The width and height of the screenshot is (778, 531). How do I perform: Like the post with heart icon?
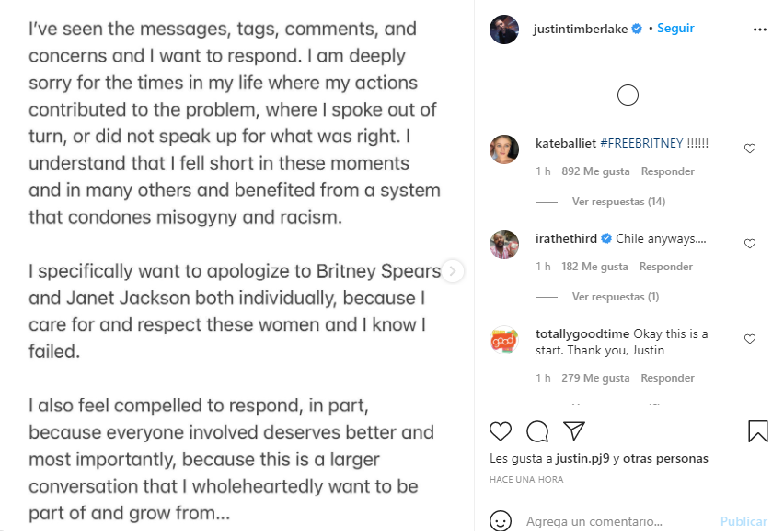501,431
